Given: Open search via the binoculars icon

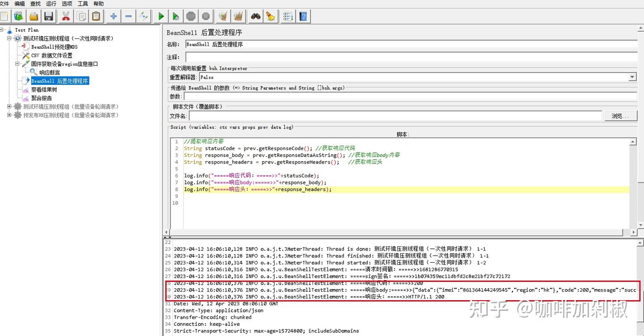Looking at the screenshot, I should pos(254,16).
